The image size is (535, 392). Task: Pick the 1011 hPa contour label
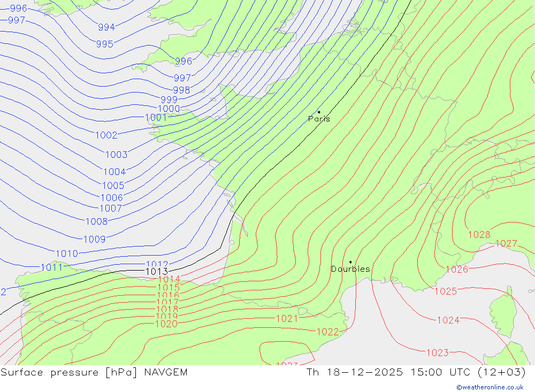[52, 267]
